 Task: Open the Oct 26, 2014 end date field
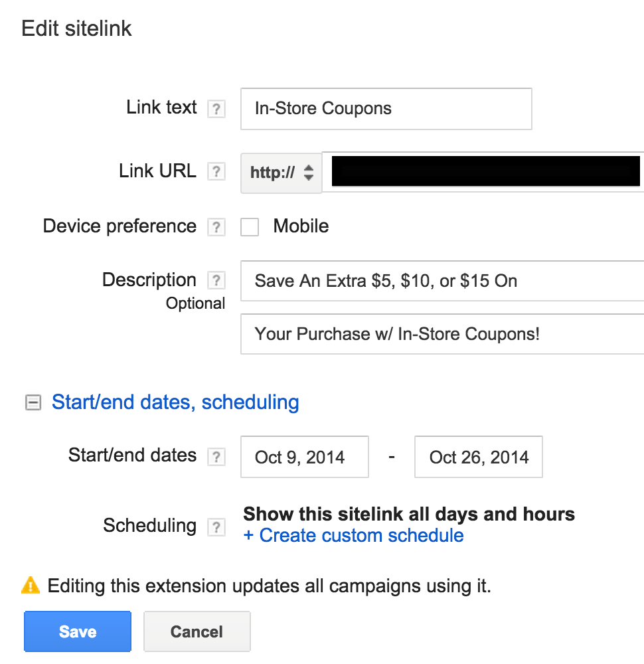tap(478, 457)
